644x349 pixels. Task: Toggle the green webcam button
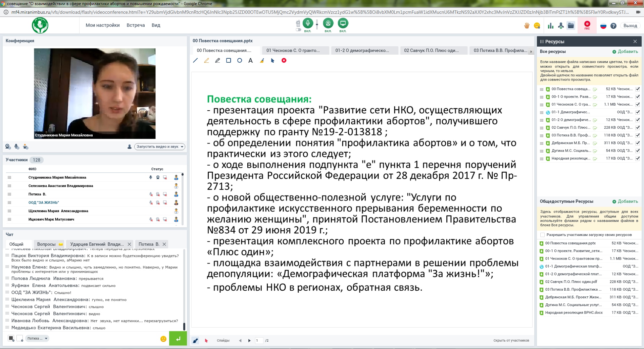pos(328,23)
